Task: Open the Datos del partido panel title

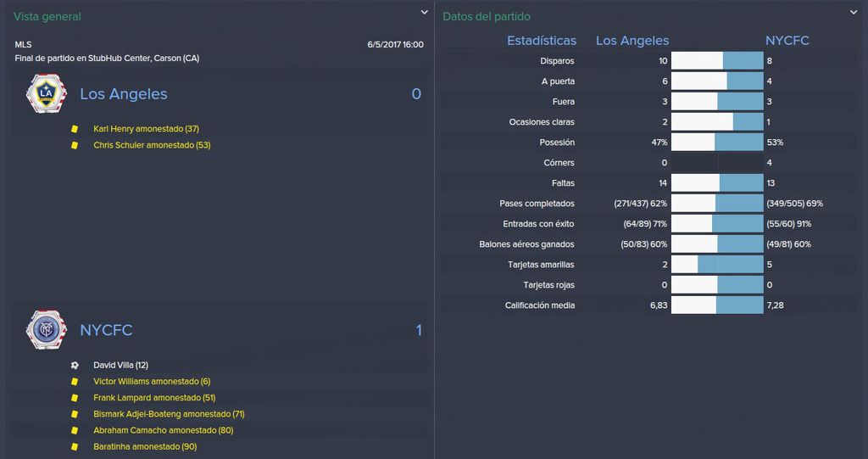Action: pyautogui.click(x=486, y=17)
